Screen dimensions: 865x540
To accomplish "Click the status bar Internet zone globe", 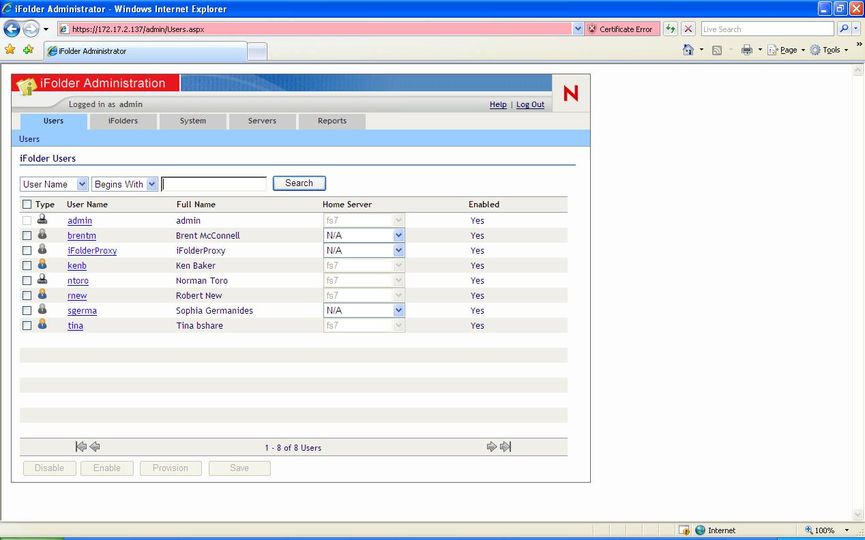I will [x=700, y=530].
